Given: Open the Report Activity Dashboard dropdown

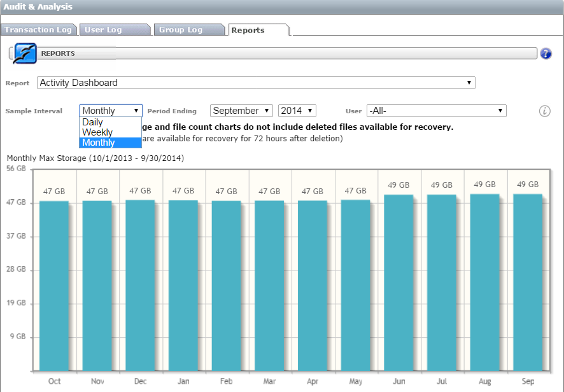Looking at the screenshot, I should [256, 83].
